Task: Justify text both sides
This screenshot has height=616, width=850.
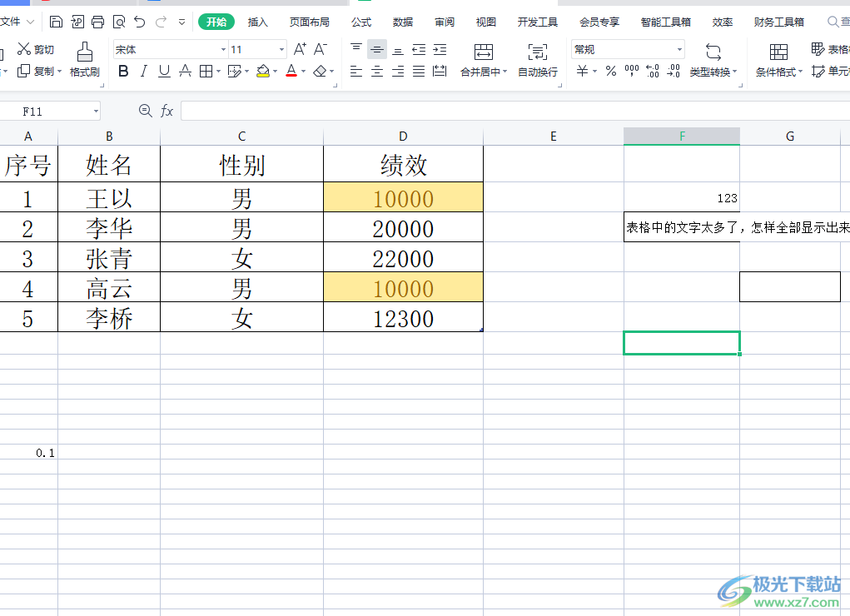Action: 419,71
